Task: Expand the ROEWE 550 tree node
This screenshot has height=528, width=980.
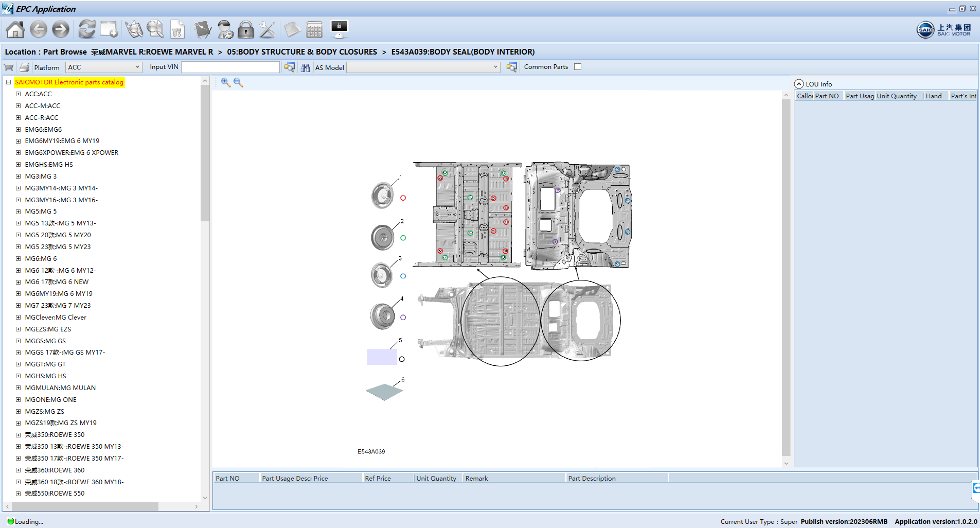Action: pos(18,493)
